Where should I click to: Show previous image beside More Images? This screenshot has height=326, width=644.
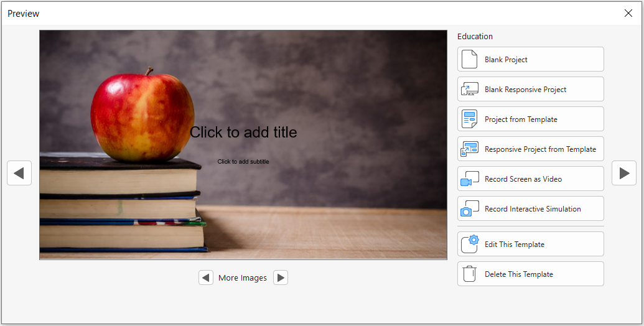pos(206,277)
